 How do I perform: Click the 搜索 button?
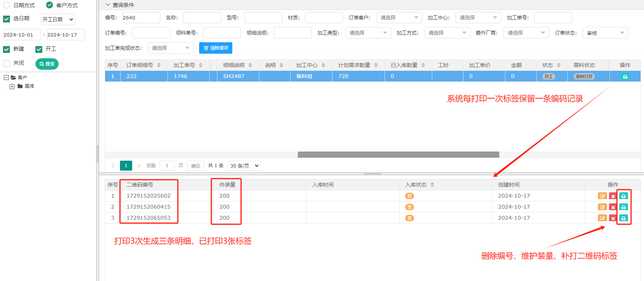point(47,64)
